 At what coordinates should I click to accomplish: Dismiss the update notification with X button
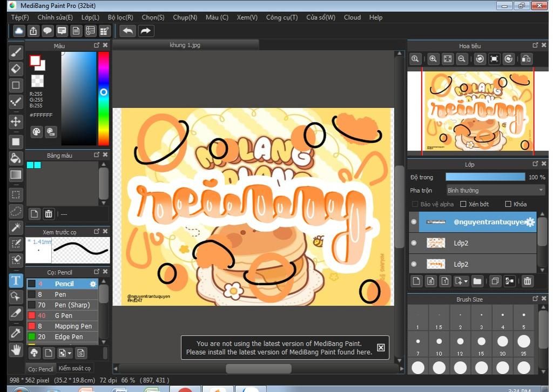pyautogui.click(x=381, y=348)
